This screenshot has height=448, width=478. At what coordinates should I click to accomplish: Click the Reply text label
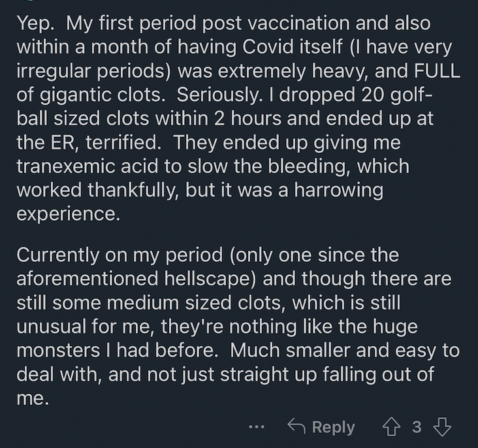[334, 428]
